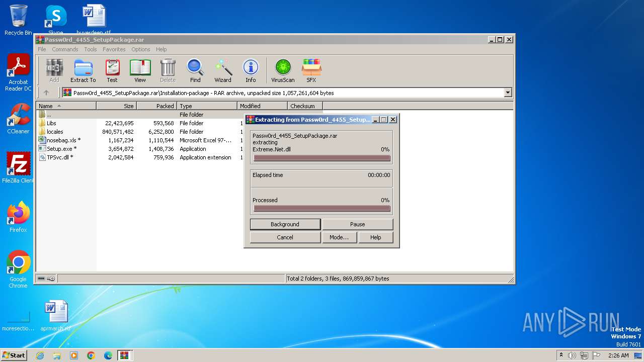Open Windows Explorer from the taskbar
This screenshot has height=362, width=644.
(x=57, y=355)
